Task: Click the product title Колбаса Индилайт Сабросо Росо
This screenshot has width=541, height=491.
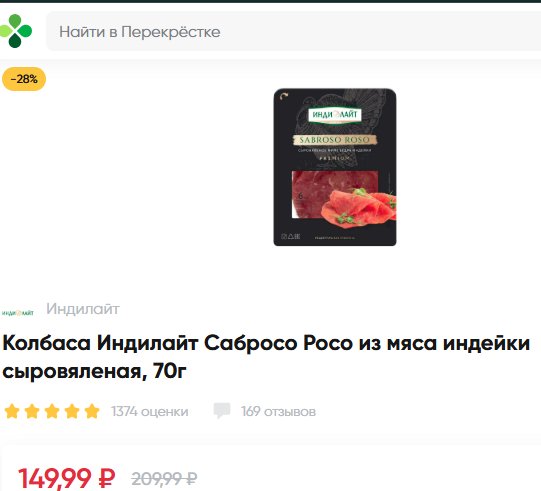Action: point(266,357)
